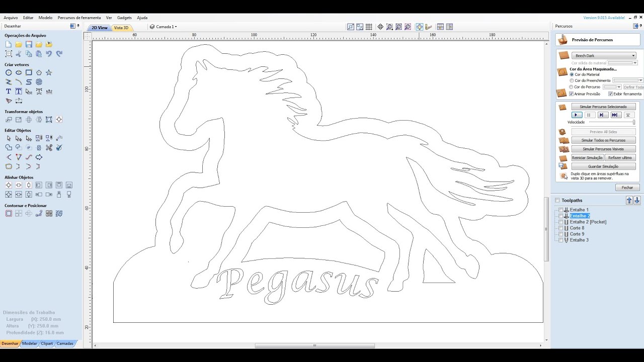644x362 pixels.
Task: Click Guardar Simulação button
Action: pyautogui.click(x=603, y=166)
